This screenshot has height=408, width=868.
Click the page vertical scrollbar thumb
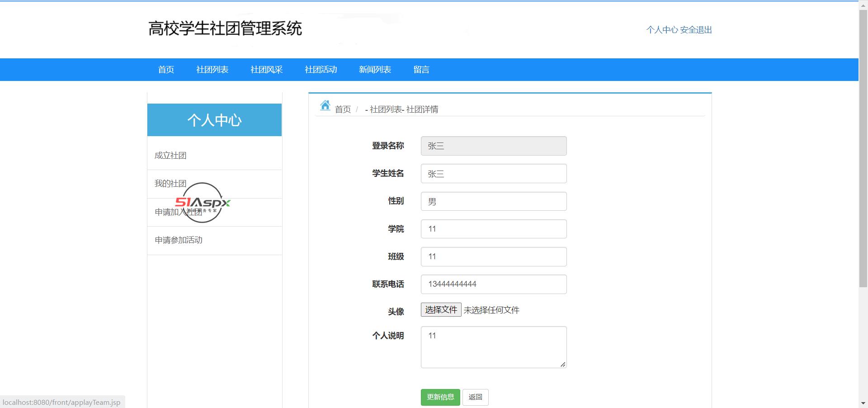tap(863, 147)
